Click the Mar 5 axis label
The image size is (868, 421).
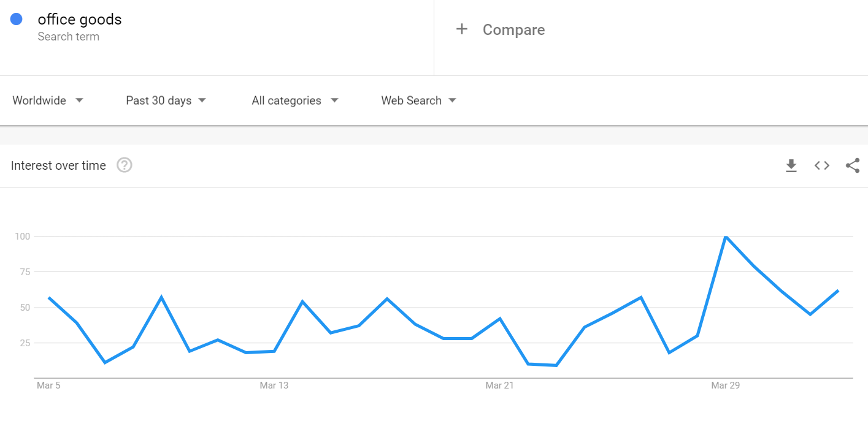48,385
